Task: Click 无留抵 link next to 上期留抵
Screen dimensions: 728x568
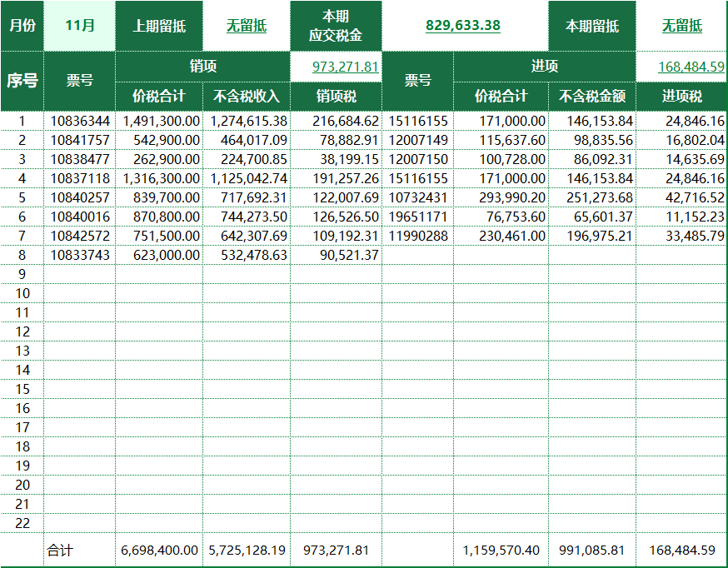Action: (247, 26)
